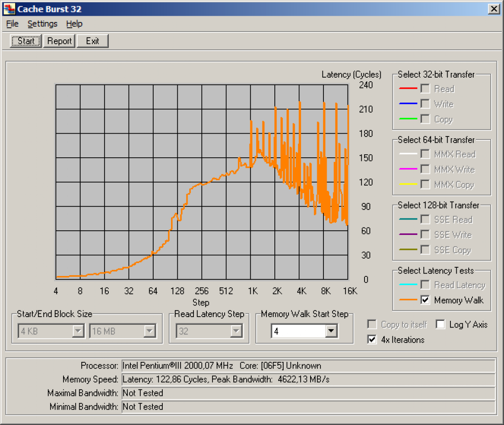Click the '1K' x-axis tick label
504x425 pixels.
253,291
